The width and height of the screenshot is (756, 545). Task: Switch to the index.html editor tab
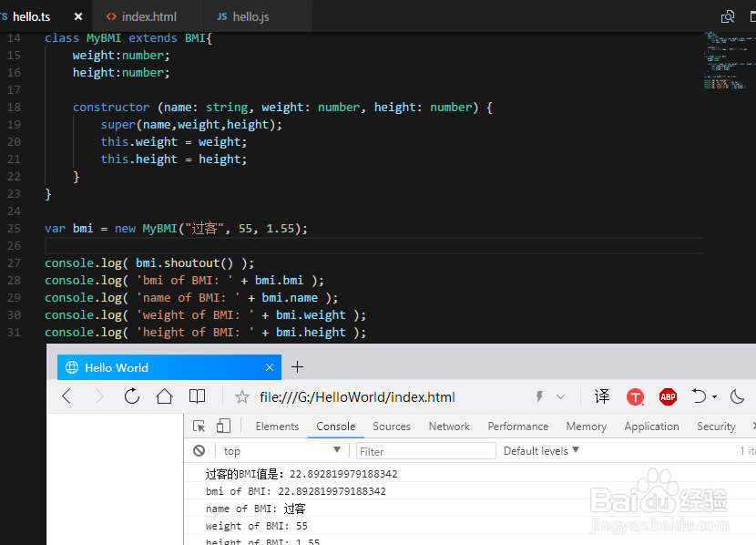point(148,16)
